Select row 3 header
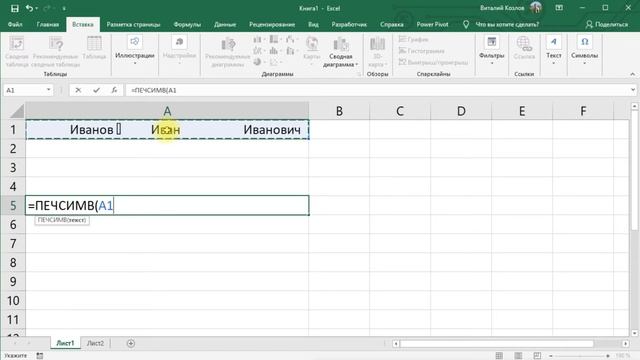640x360 pixels. click(13, 167)
